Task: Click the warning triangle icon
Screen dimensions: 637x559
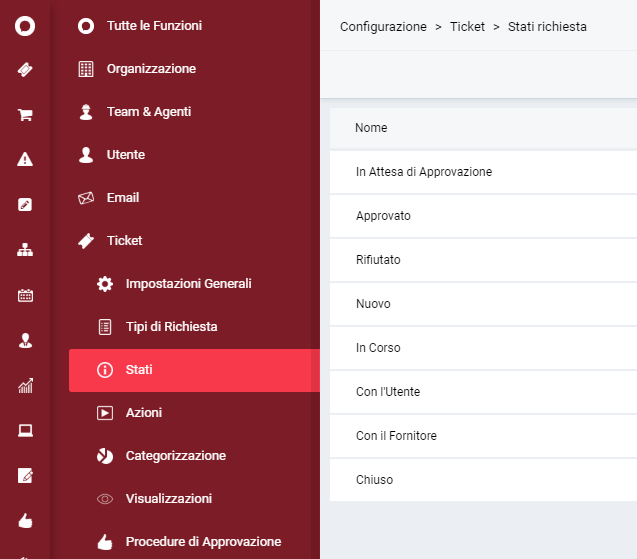Action: click(x=25, y=159)
